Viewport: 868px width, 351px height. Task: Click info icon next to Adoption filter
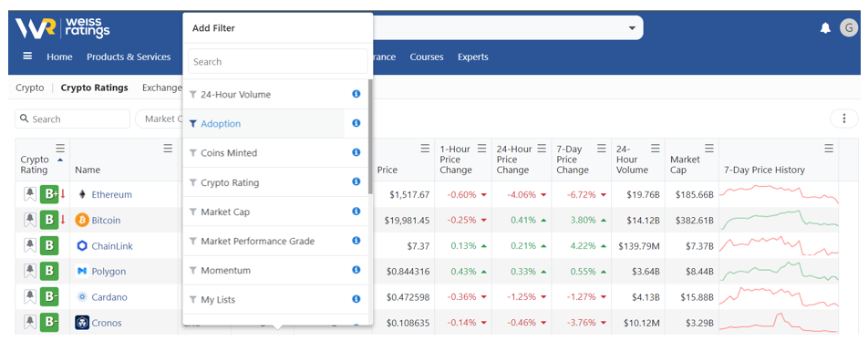pyautogui.click(x=356, y=123)
